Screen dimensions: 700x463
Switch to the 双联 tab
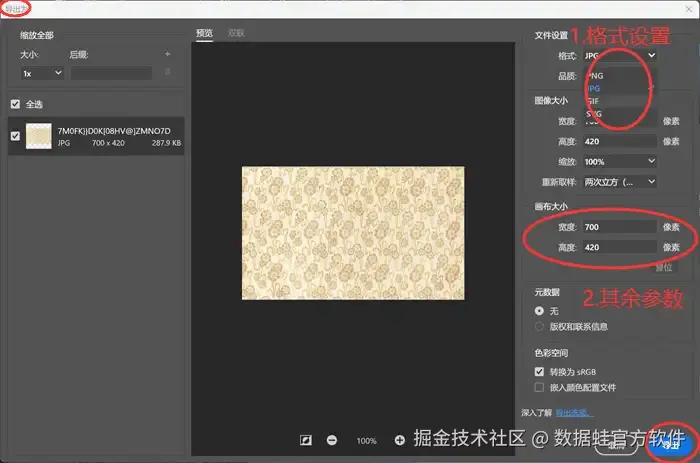(x=236, y=33)
